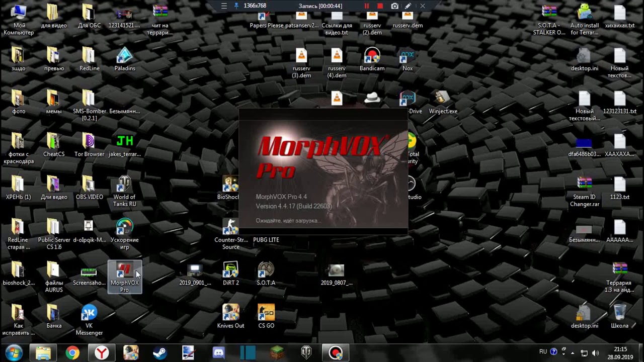Select the jakes_terrar... JH icon

124,145
